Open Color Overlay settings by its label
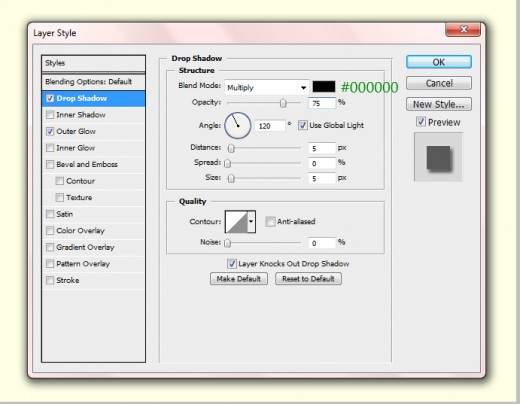The image size is (520, 404). [80, 231]
